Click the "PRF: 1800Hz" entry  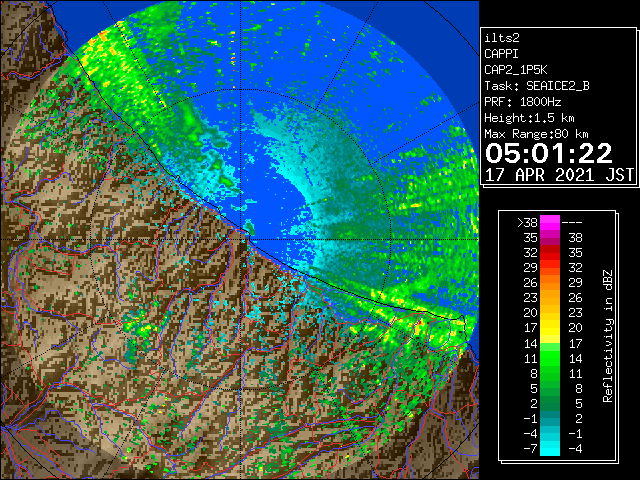click(x=522, y=102)
